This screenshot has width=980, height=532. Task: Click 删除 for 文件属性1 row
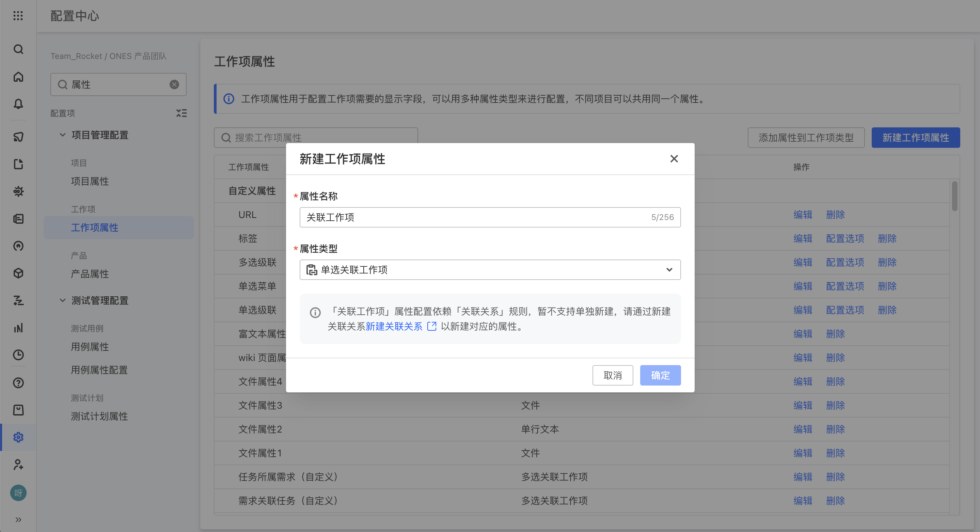(835, 453)
